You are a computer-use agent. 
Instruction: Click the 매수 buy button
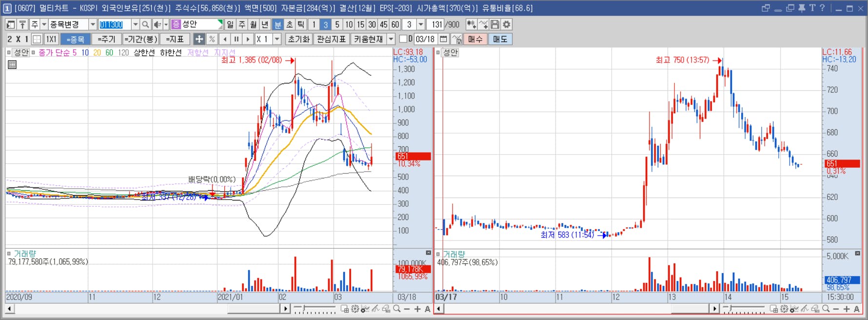pos(475,39)
